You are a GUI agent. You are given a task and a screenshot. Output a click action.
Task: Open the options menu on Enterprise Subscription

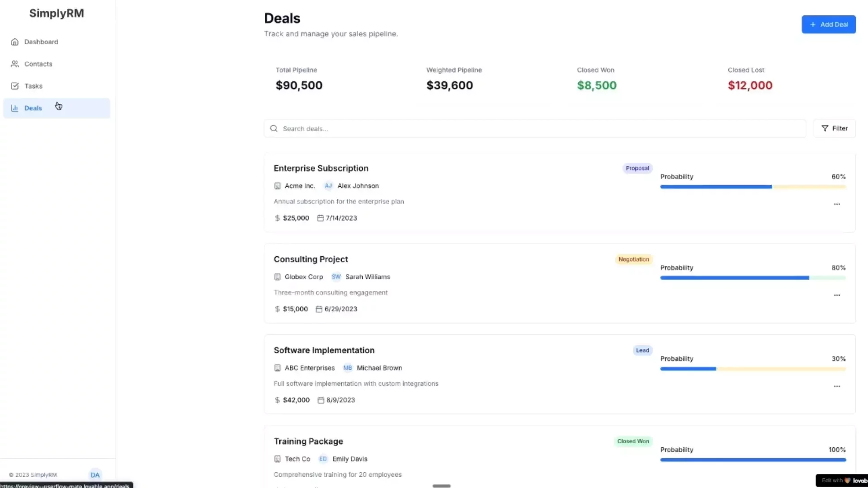click(x=837, y=204)
